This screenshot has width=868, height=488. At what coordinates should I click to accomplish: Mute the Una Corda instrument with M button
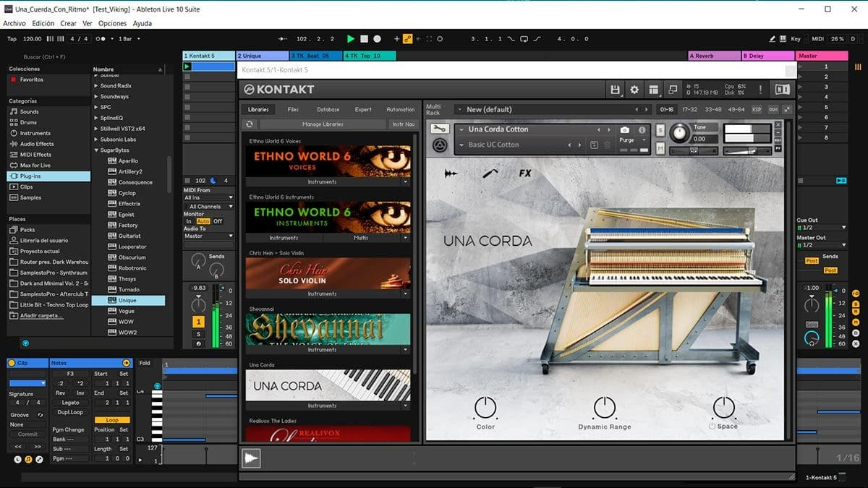point(660,147)
